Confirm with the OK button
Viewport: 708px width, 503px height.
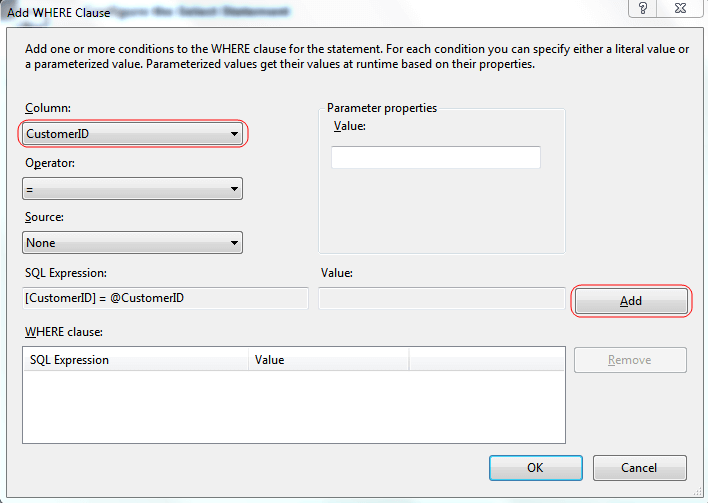point(535,468)
